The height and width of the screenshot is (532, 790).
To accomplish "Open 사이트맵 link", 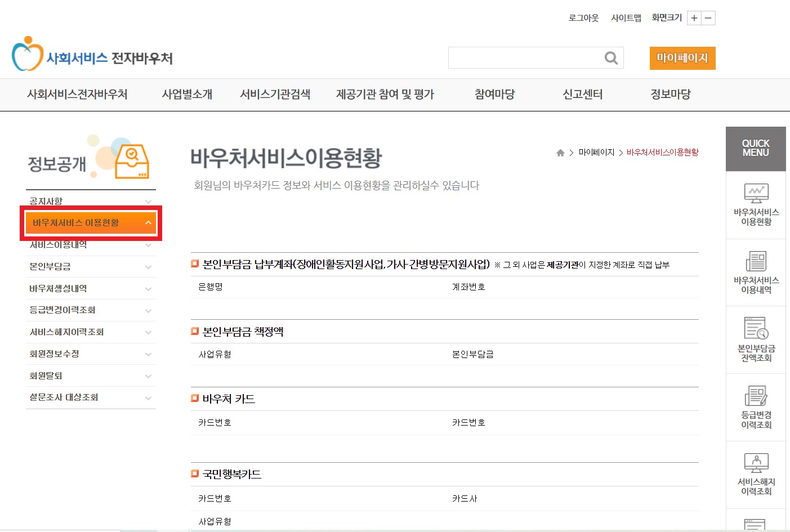I will (626, 18).
